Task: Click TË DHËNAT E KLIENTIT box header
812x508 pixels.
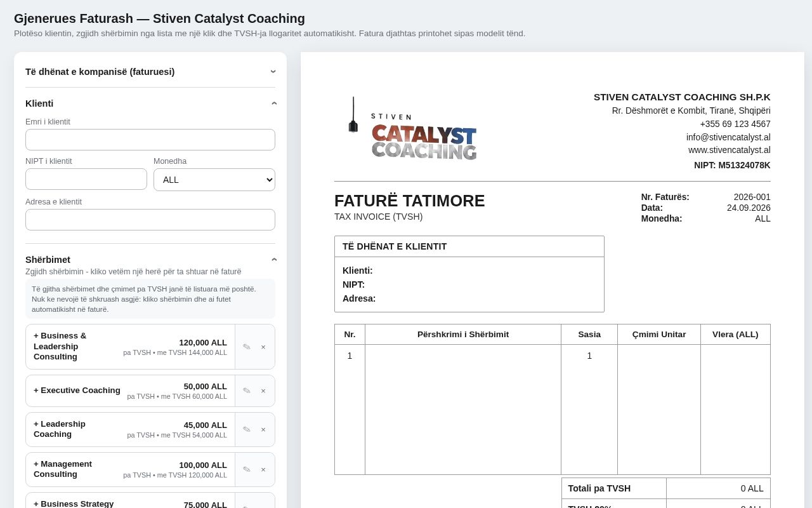Action: (469, 246)
